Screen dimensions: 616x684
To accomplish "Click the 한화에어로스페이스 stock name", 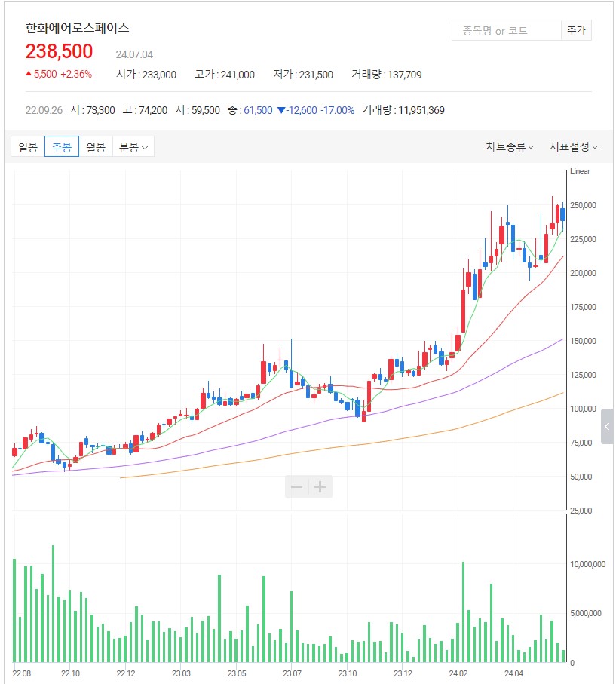I will pyautogui.click(x=78, y=28).
